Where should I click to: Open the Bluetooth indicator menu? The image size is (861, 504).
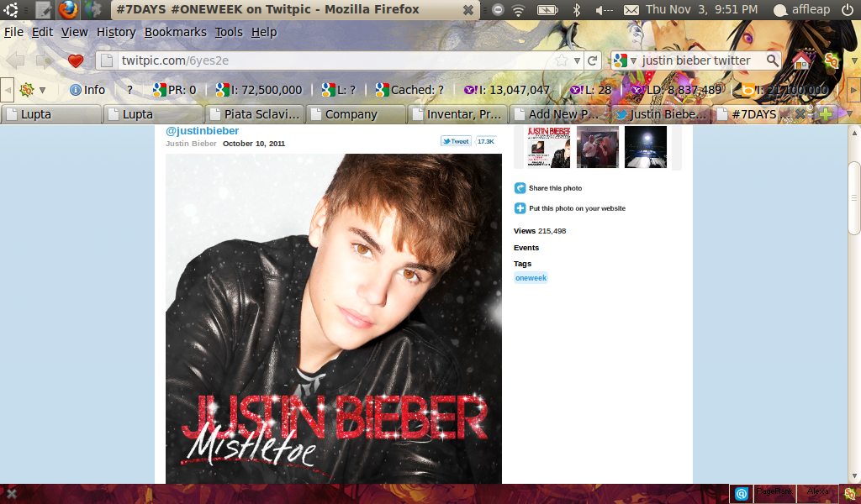click(x=577, y=9)
